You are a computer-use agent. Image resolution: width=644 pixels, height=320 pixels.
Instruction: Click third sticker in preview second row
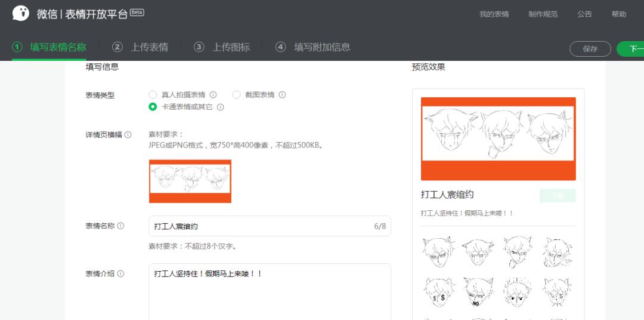[x=518, y=291]
